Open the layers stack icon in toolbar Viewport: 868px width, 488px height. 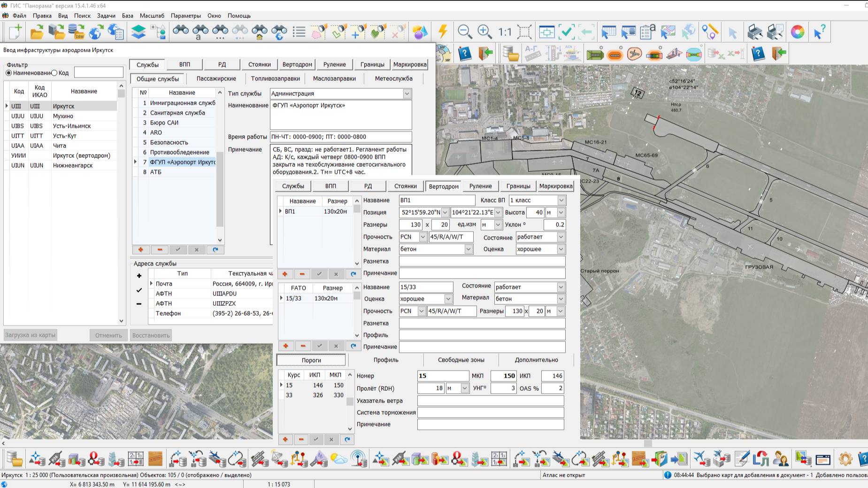tap(138, 32)
